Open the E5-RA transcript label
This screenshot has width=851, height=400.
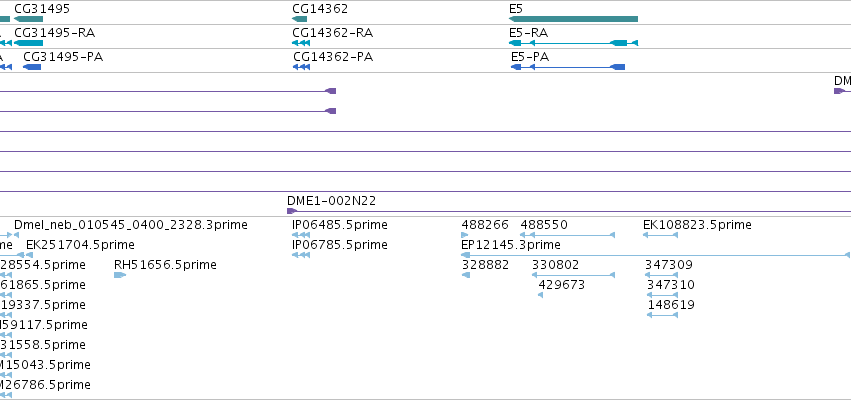point(529,33)
